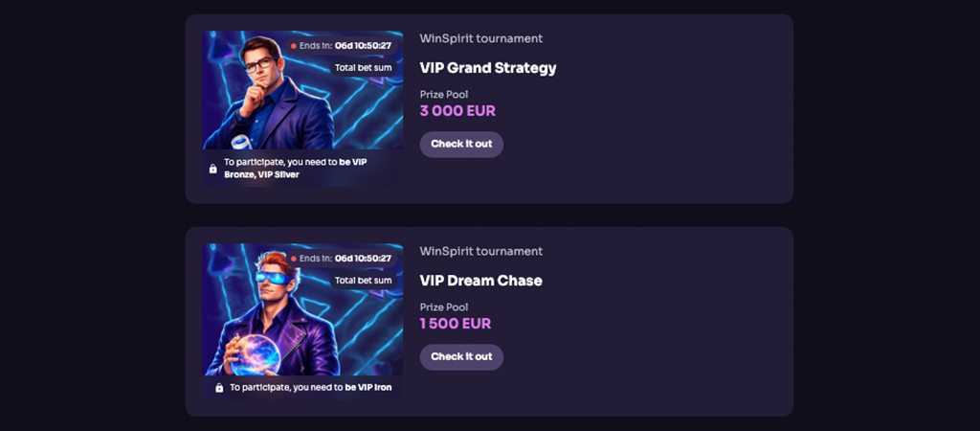Click the VIP Dream Chase title
The height and width of the screenshot is (431, 980).
point(480,281)
